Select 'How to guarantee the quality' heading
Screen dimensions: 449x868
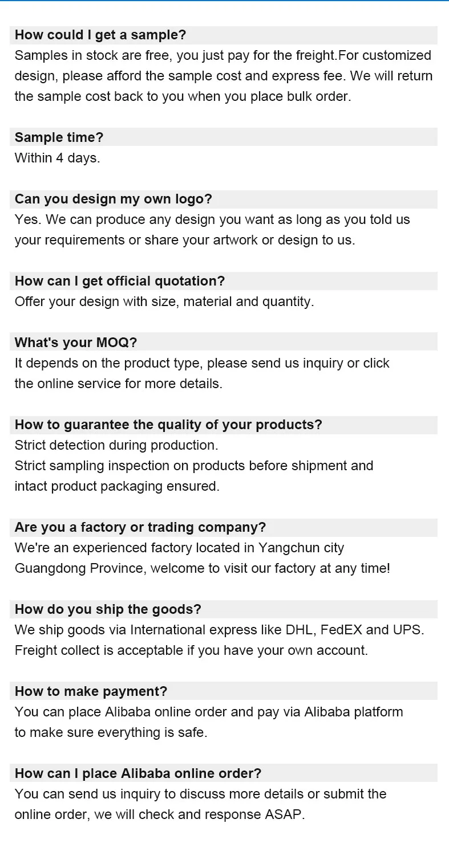[x=168, y=425]
